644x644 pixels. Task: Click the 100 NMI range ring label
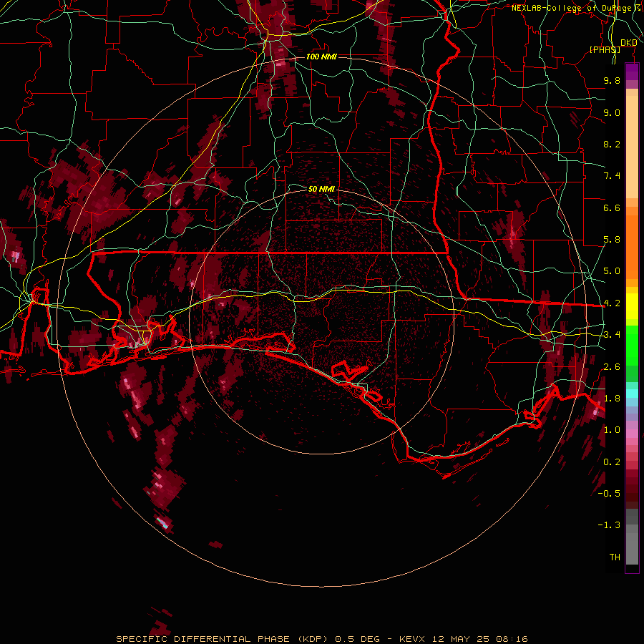pos(321,57)
